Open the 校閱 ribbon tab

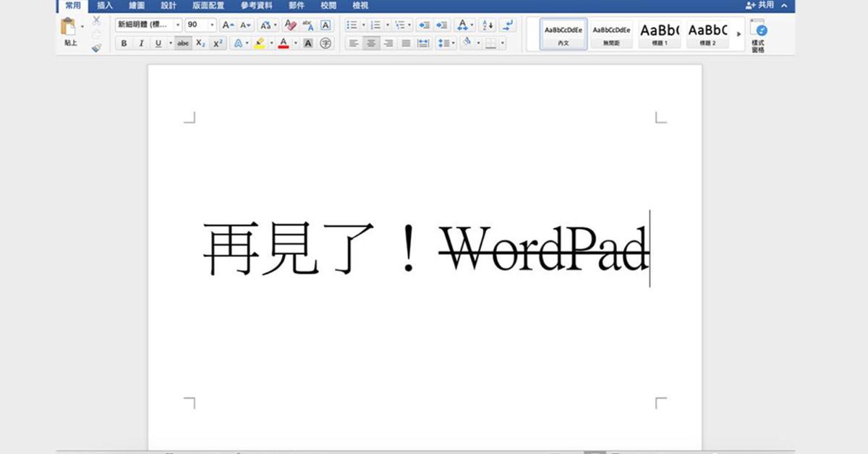328,6
